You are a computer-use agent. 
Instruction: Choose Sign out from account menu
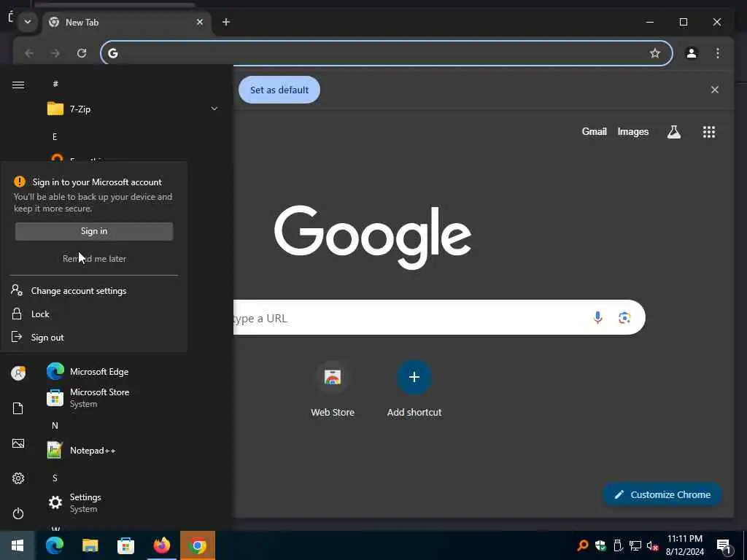[x=94, y=337]
